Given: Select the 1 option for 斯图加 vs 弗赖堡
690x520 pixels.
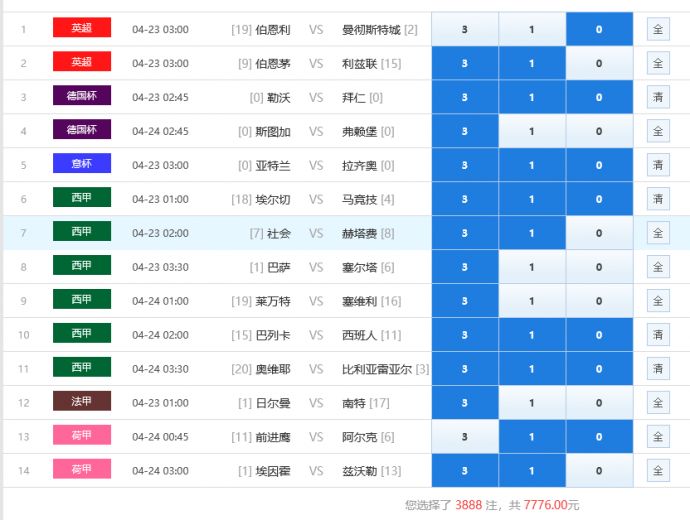Looking at the screenshot, I should pos(531,131).
